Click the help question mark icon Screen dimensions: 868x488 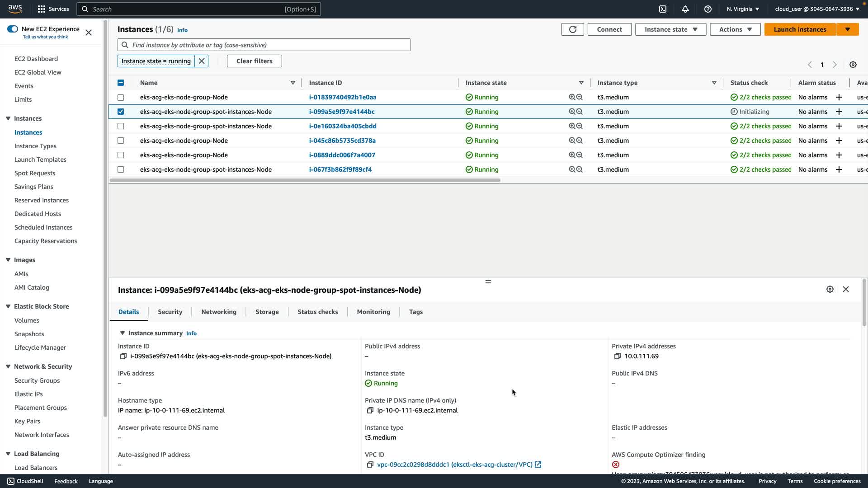pos(708,9)
